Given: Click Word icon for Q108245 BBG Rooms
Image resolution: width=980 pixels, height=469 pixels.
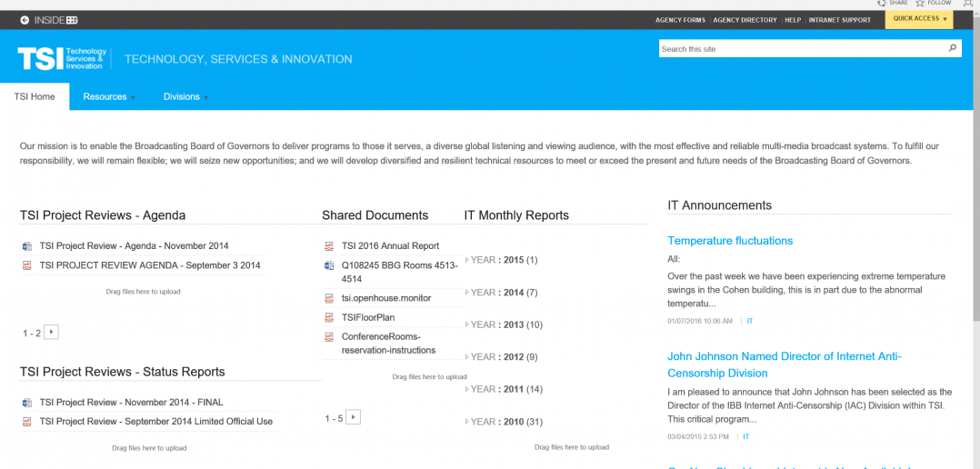Looking at the screenshot, I should (x=329, y=265).
